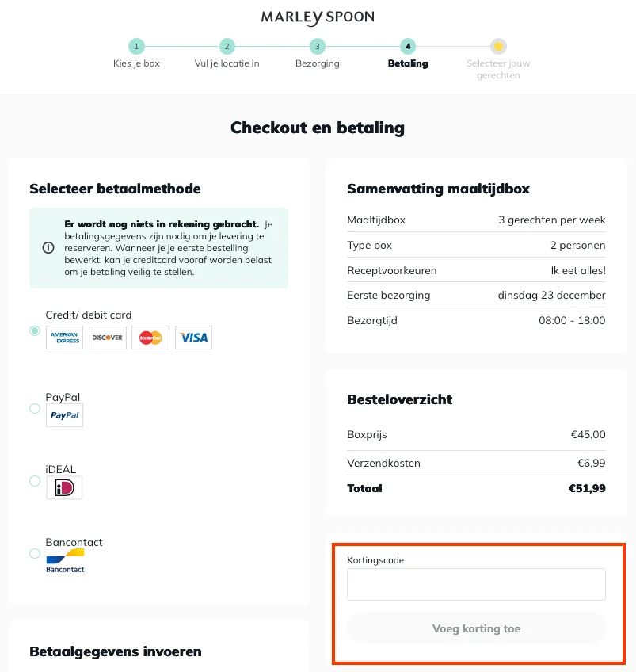This screenshot has width=636, height=672.
Task: Return to step 2 Vul je locatie in
Action: pos(227,47)
